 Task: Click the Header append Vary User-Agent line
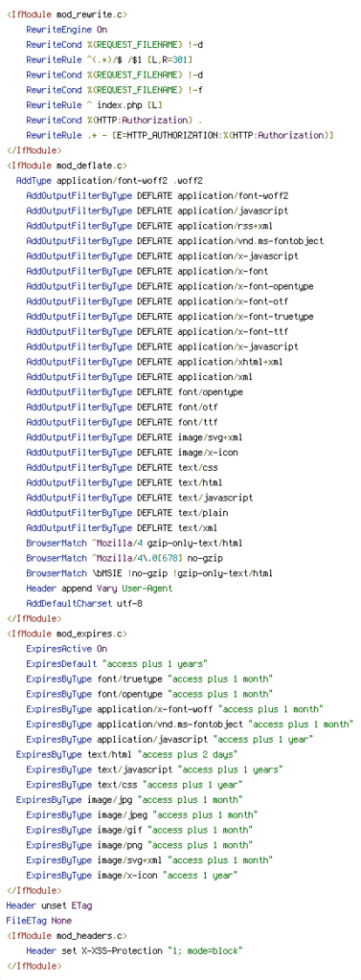(x=99, y=588)
